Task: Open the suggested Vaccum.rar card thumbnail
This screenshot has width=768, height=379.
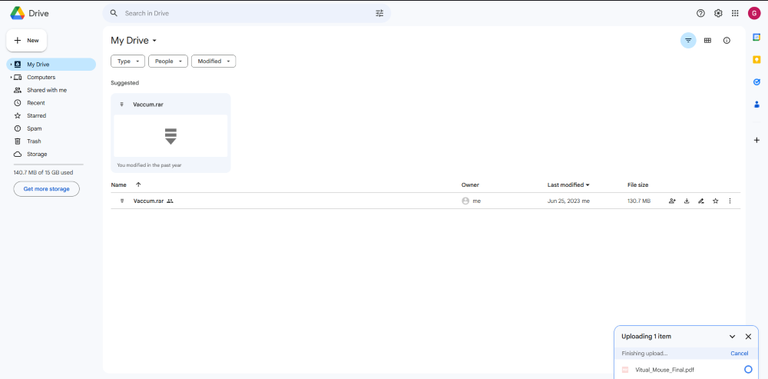Action: 170,136
